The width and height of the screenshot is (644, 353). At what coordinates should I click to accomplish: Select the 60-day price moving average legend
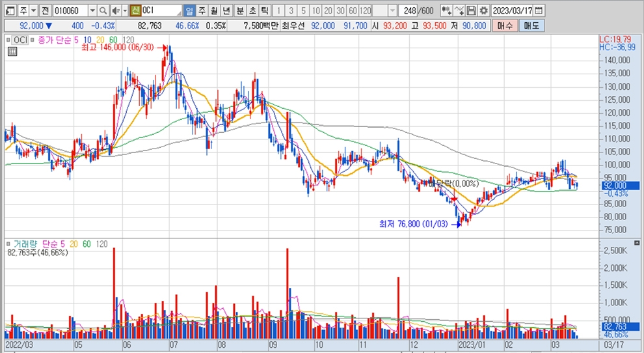pos(113,40)
